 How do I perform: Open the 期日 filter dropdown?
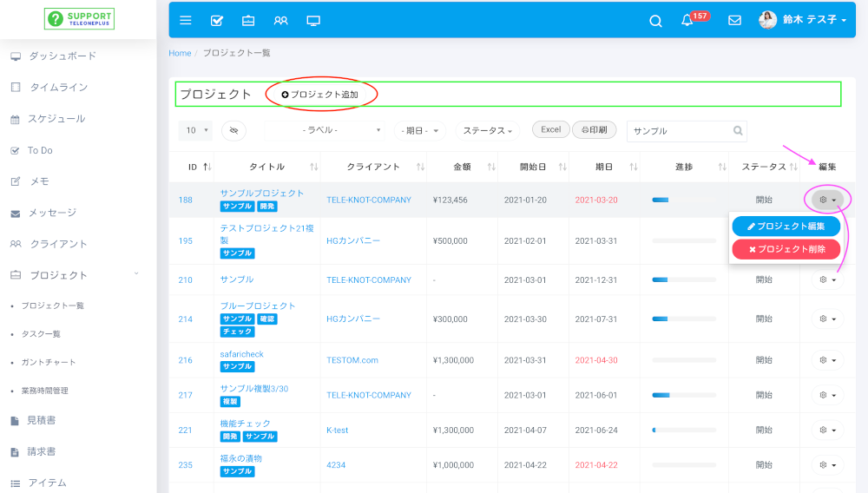tap(419, 130)
